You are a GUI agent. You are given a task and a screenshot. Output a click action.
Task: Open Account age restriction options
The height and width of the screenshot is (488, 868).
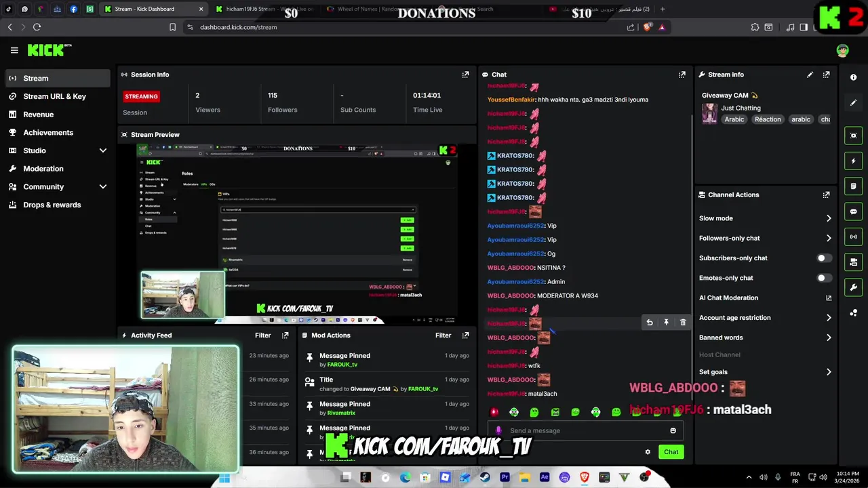pos(765,317)
